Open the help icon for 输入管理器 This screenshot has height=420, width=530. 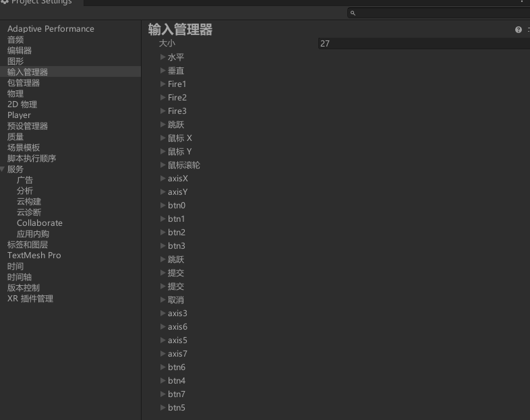tap(518, 30)
